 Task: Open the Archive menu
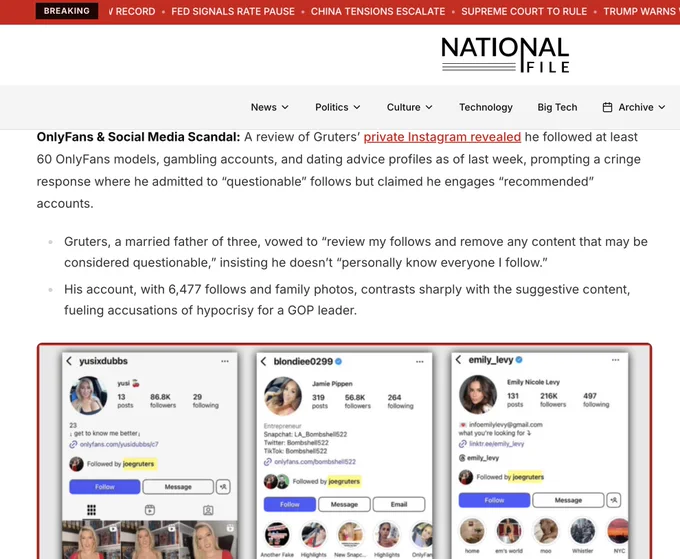634,107
